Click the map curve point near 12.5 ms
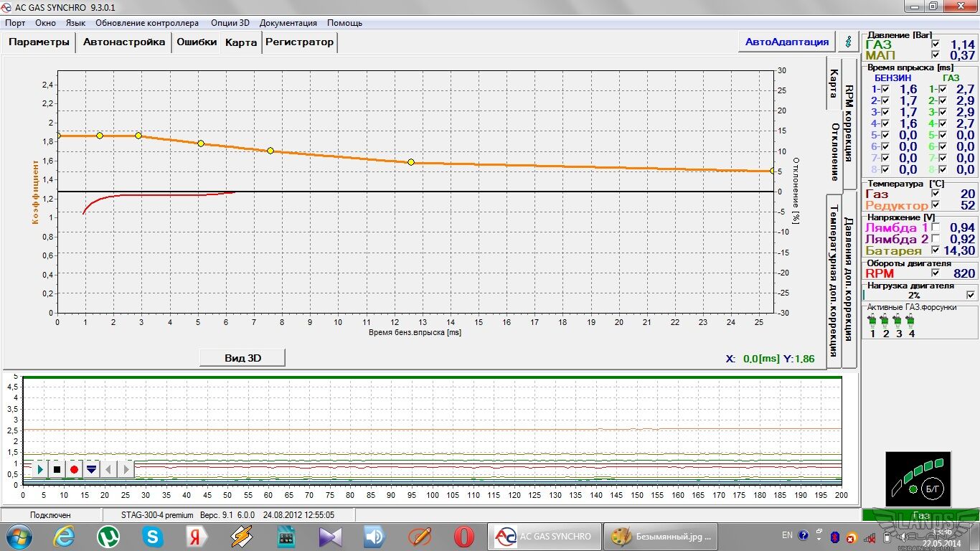The width and height of the screenshot is (980, 551). [411, 162]
